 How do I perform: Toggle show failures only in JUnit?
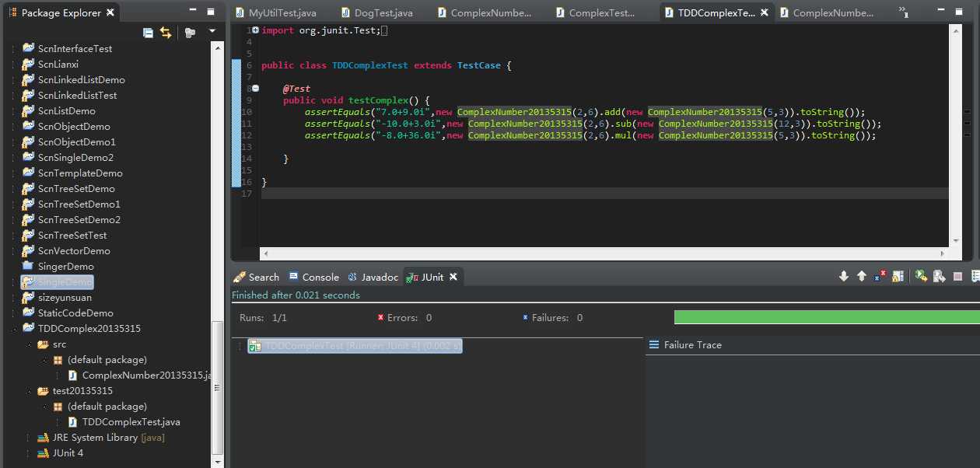tap(880, 276)
